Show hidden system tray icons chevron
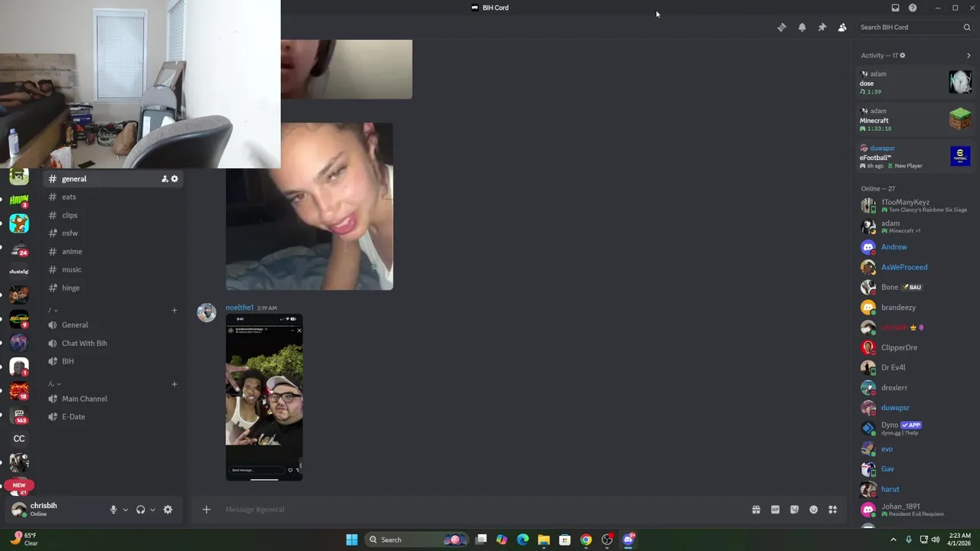The width and height of the screenshot is (980, 551). [893, 540]
